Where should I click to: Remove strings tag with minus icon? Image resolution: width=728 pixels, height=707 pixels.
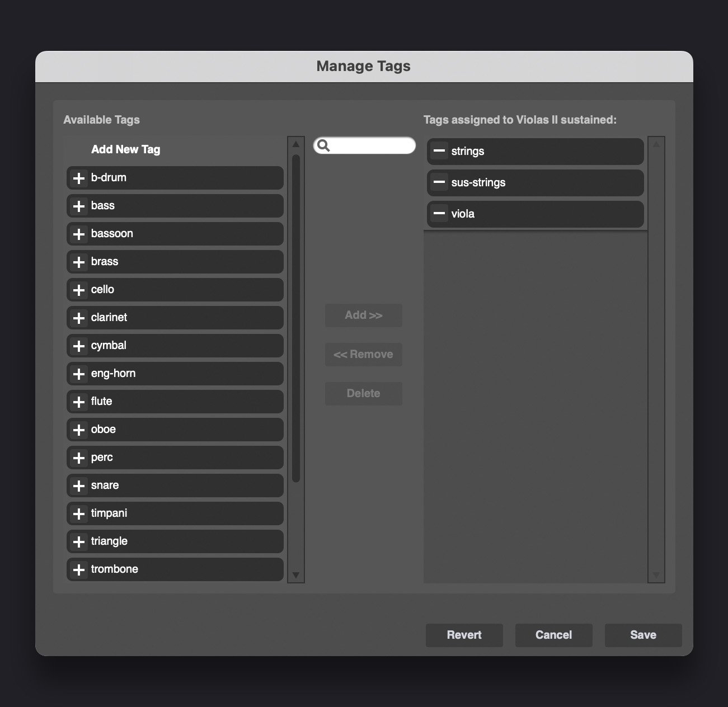coord(439,151)
